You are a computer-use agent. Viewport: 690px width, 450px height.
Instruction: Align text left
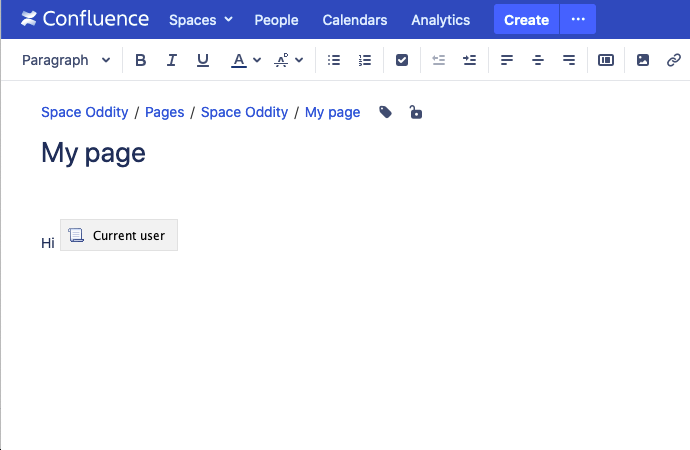tap(507, 60)
